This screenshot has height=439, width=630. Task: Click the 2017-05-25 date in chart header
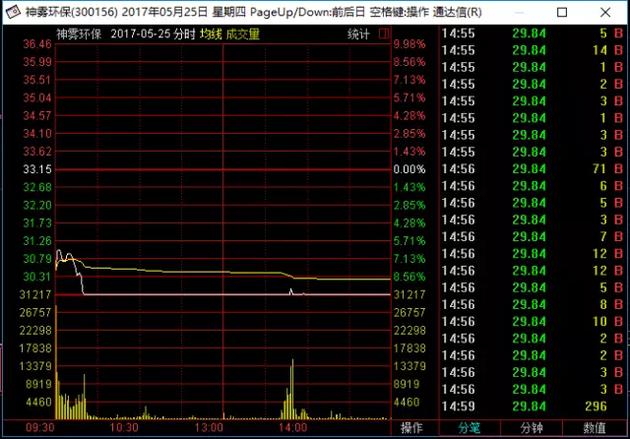pos(141,34)
